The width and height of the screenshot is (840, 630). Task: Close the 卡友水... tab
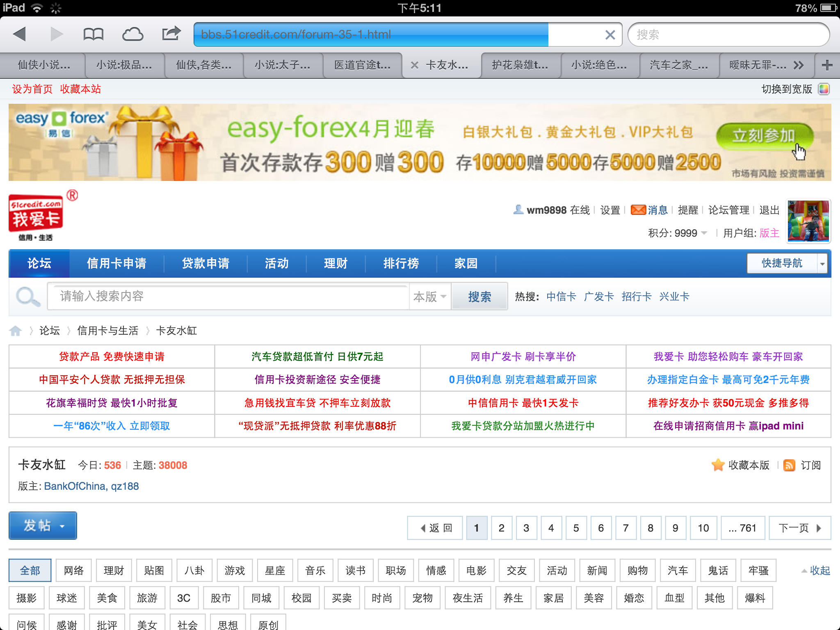(415, 65)
